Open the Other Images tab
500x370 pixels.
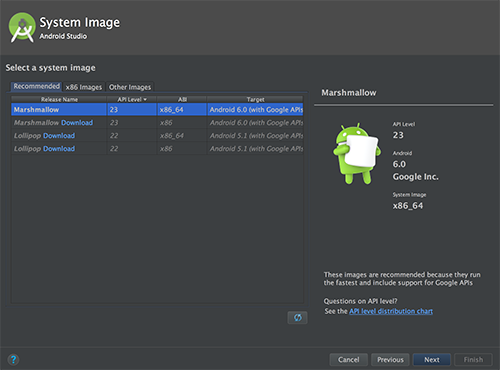pyautogui.click(x=130, y=87)
